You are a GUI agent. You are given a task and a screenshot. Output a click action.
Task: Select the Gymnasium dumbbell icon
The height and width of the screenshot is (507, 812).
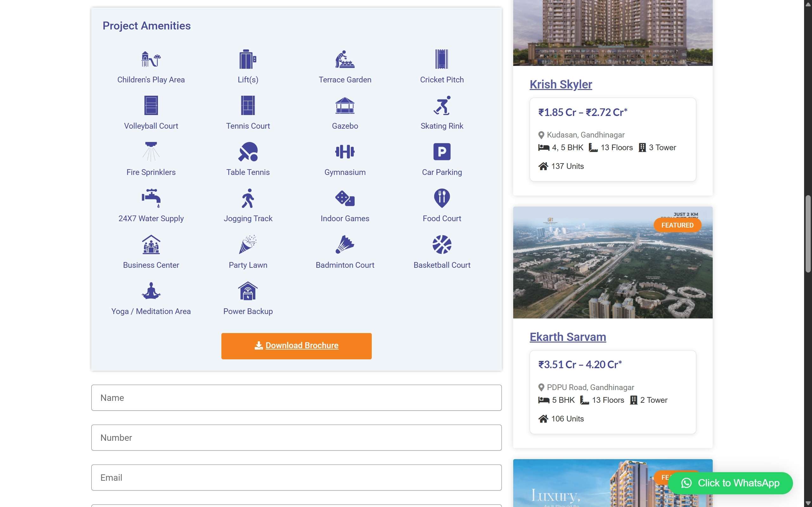point(345,151)
